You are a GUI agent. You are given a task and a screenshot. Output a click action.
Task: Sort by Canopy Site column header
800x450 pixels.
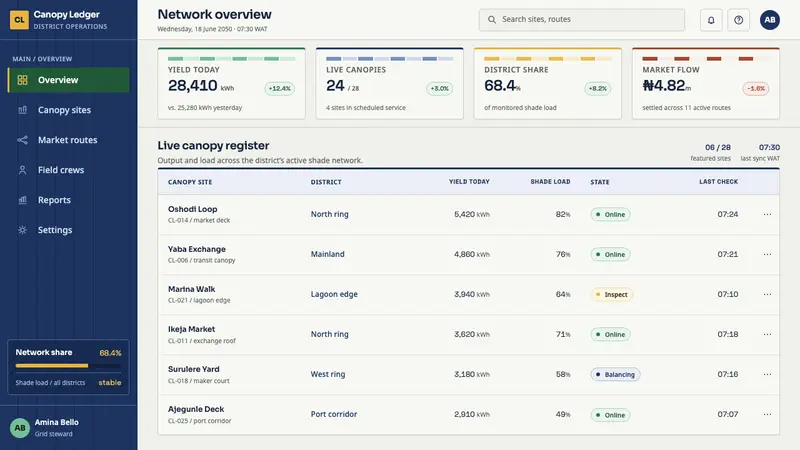[x=190, y=182]
